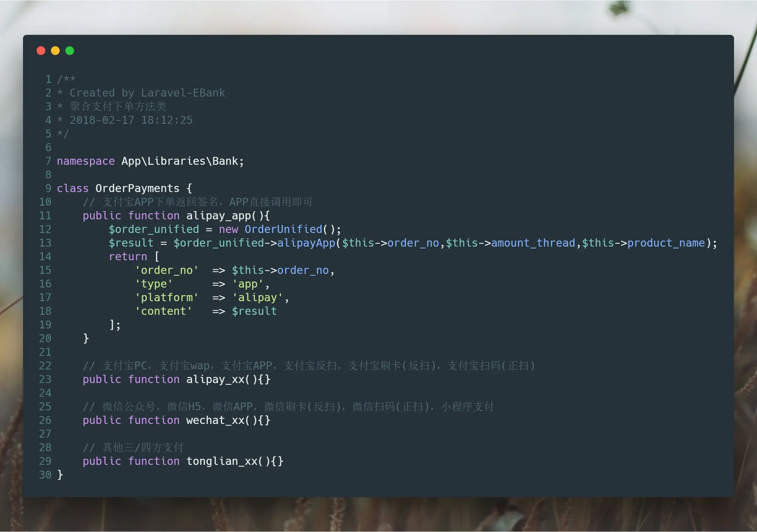Image resolution: width=757 pixels, height=532 pixels.
Task: Click the amount_thread property on line 13
Action: [x=533, y=243]
